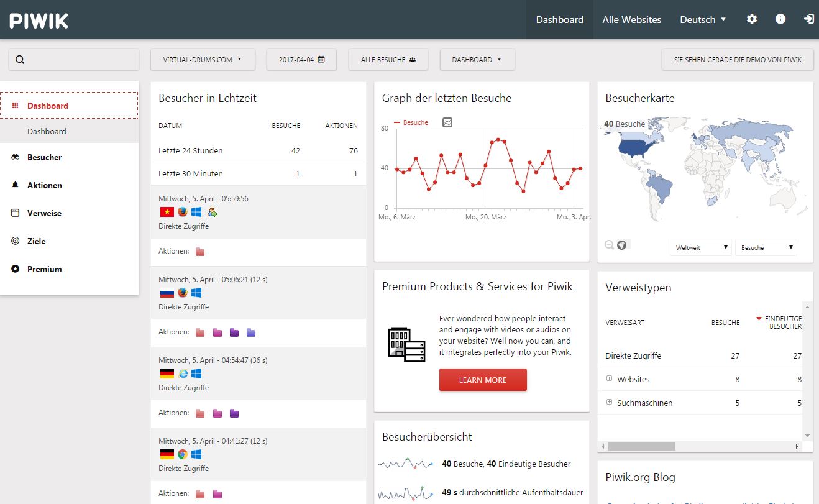Click the info icon in header
The height and width of the screenshot is (504, 819).
pyautogui.click(x=780, y=19)
